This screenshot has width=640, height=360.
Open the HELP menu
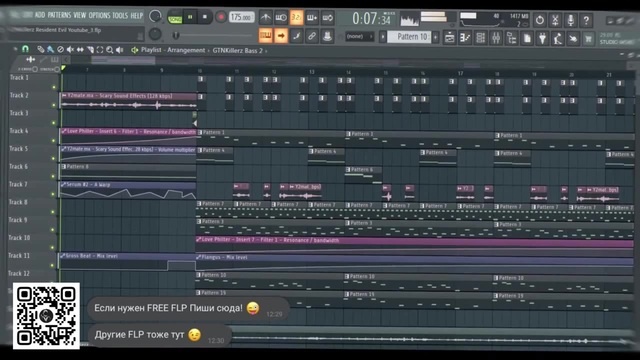click(x=137, y=16)
